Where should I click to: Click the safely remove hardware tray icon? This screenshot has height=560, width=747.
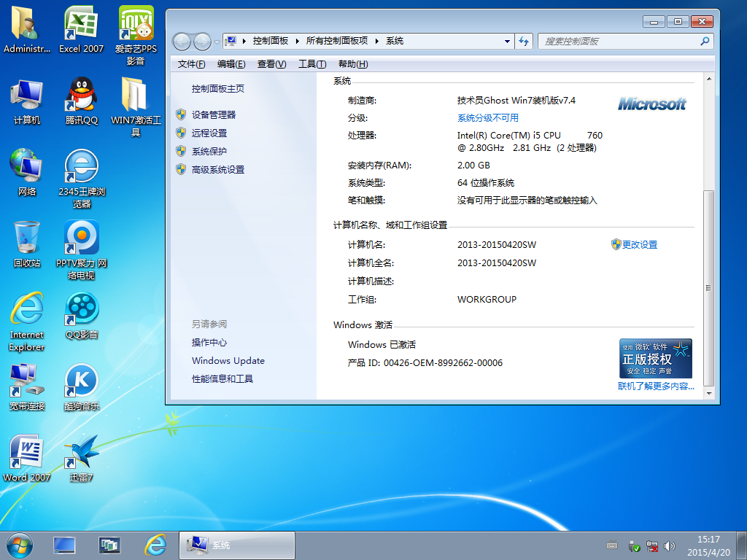click(634, 546)
